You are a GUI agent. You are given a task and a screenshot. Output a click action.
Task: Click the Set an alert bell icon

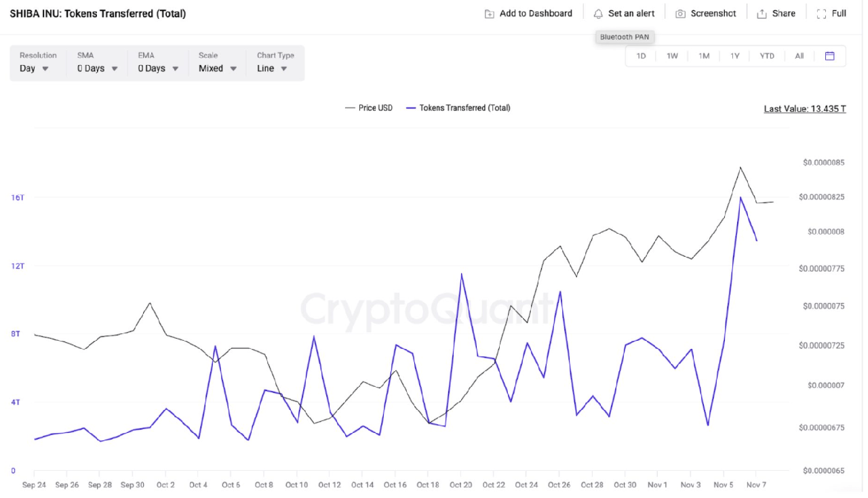597,14
